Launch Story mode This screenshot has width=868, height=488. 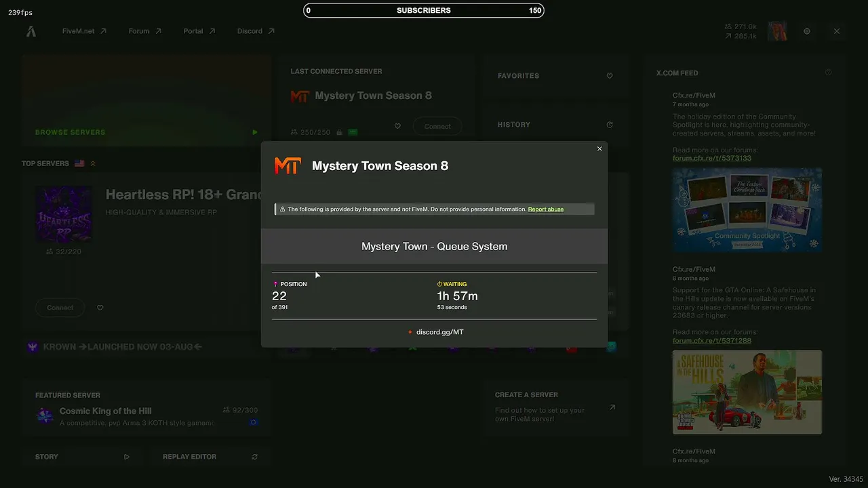pyautogui.click(x=82, y=457)
